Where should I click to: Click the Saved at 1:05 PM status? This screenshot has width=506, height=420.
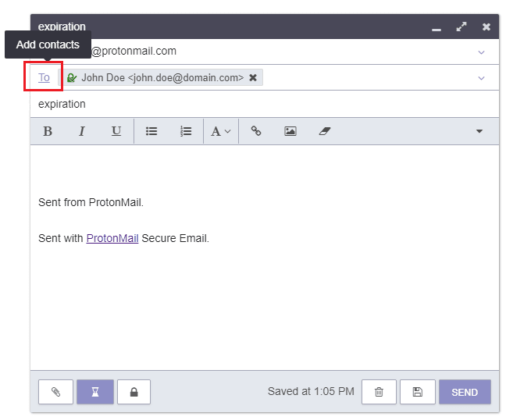pos(311,391)
